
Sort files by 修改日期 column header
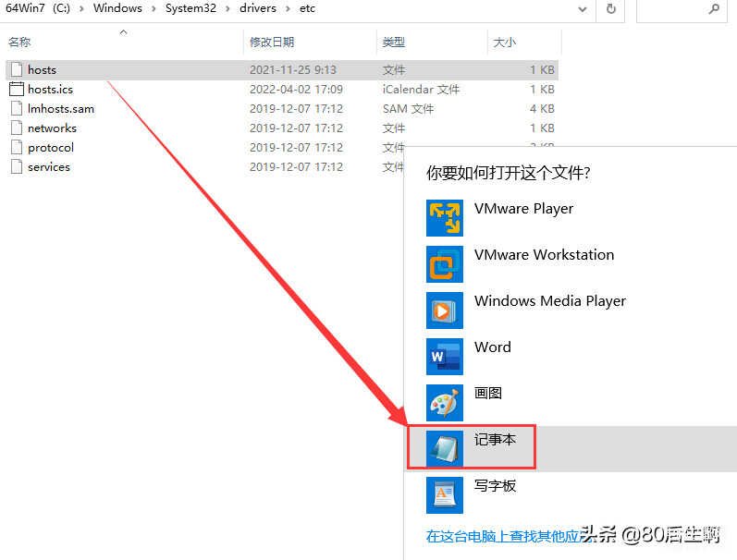[x=272, y=43]
